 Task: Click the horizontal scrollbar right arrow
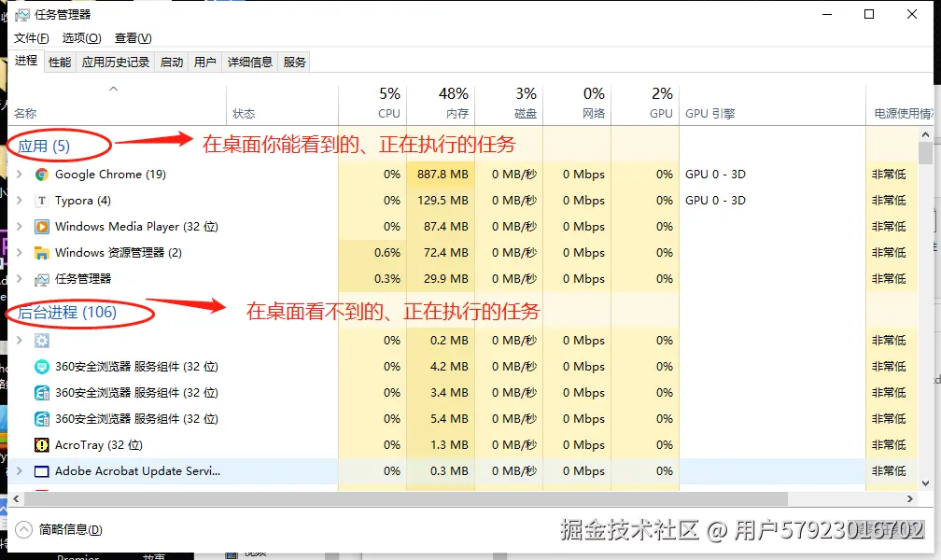pos(910,498)
